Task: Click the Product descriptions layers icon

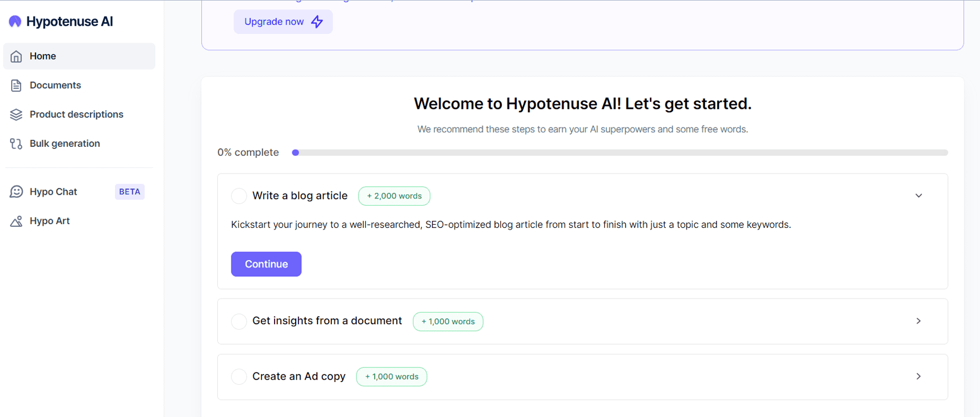Action: click(x=16, y=114)
